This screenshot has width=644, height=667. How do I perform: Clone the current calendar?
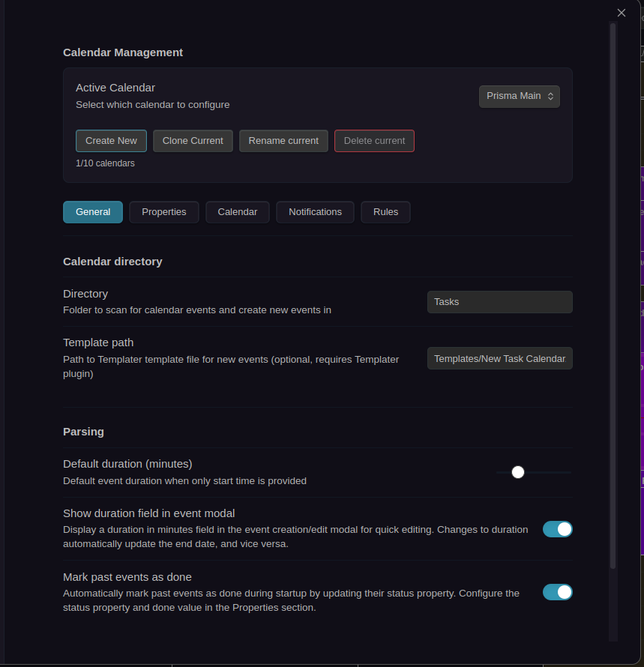193,140
